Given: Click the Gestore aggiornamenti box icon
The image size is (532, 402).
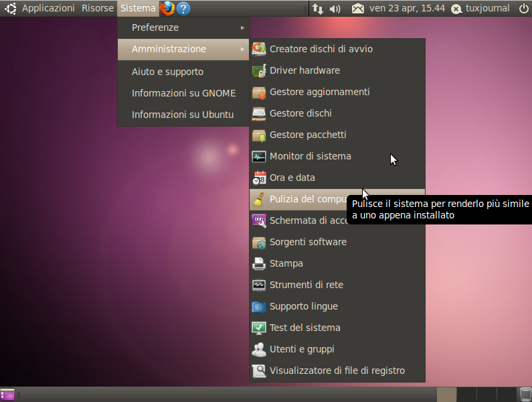Looking at the screenshot, I should (259, 92).
